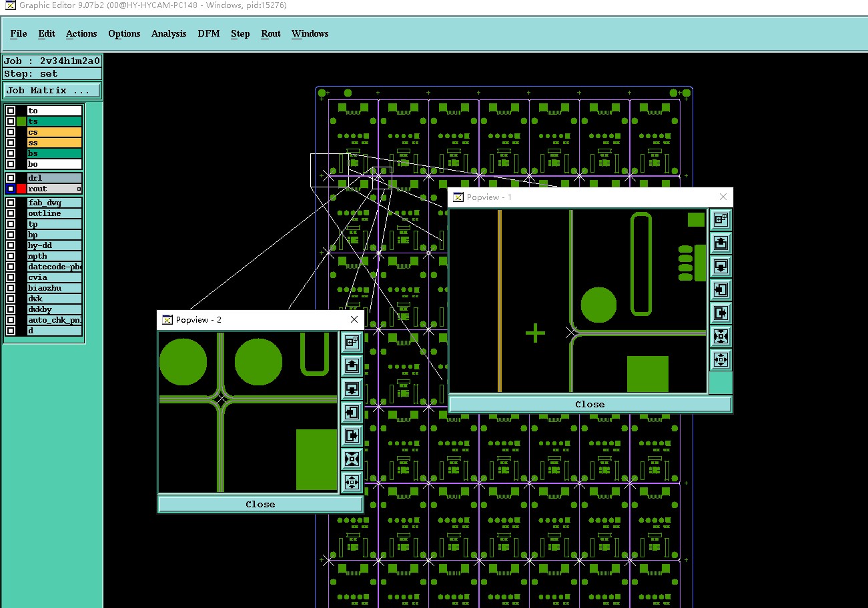Screen dimensions: 868x608
Task: Pan left in Popview 1
Action: [x=720, y=289]
